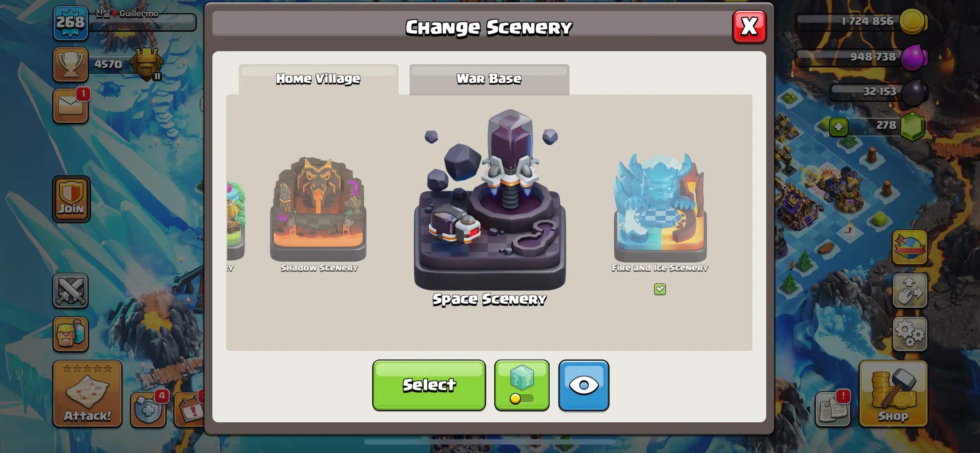
Task: Tap the Attack! map button
Action: [87, 394]
